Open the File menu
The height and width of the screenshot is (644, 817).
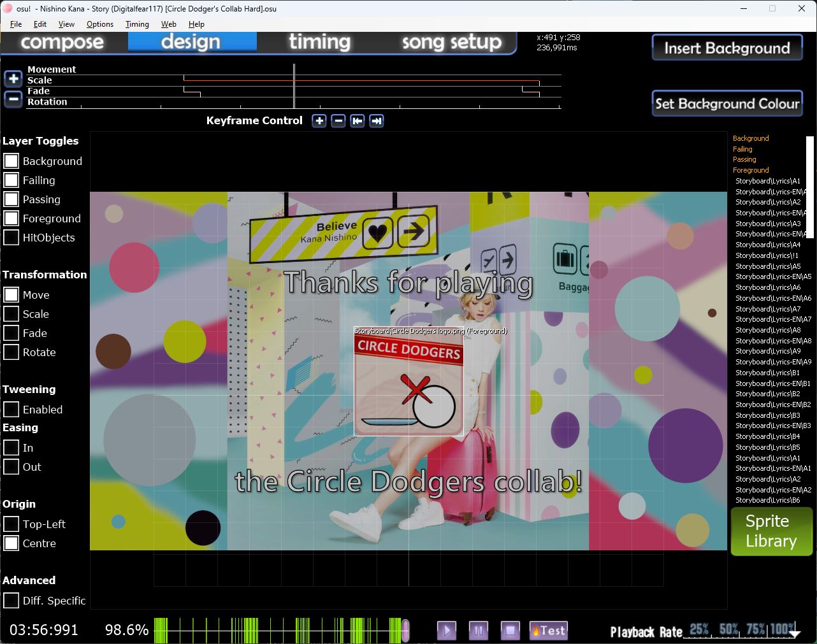tap(16, 24)
